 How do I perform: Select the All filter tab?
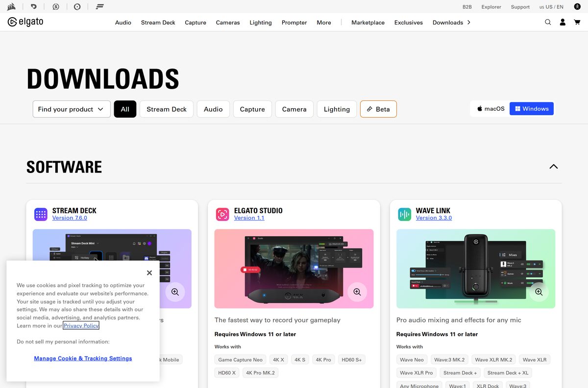click(125, 109)
